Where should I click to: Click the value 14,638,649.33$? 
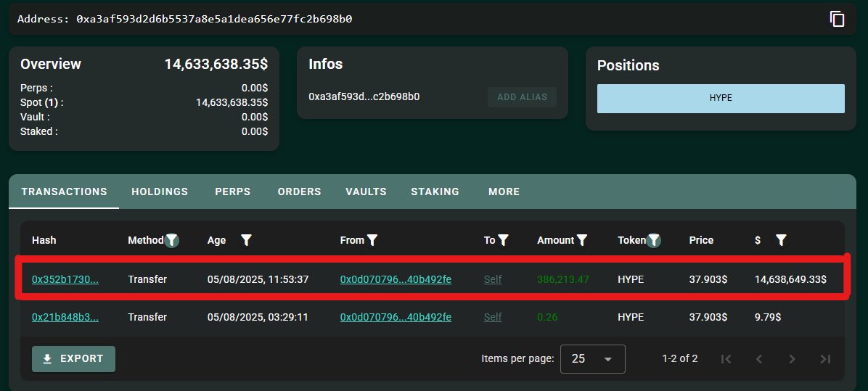(790, 279)
